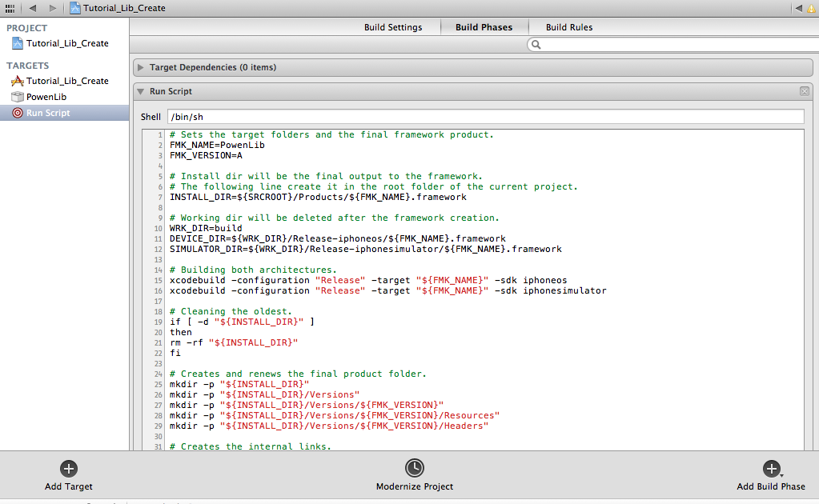Screen dimensions: 819x504
Task: Click the comment '# Working dir will be deleted after the framework creation.'
Action: point(335,218)
